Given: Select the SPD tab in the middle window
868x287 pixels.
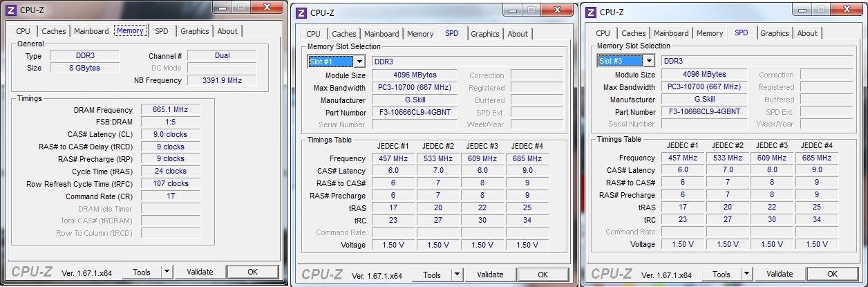Looking at the screenshot, I should 451,33.
